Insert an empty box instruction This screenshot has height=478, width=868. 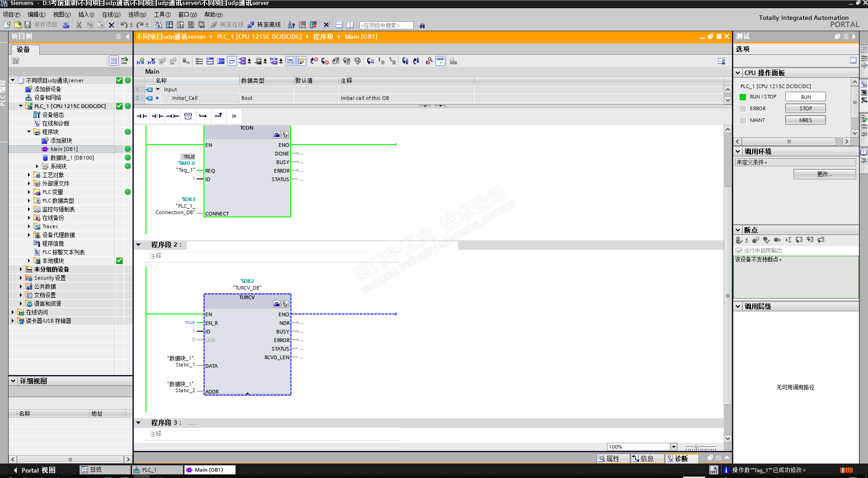[188, 116]
